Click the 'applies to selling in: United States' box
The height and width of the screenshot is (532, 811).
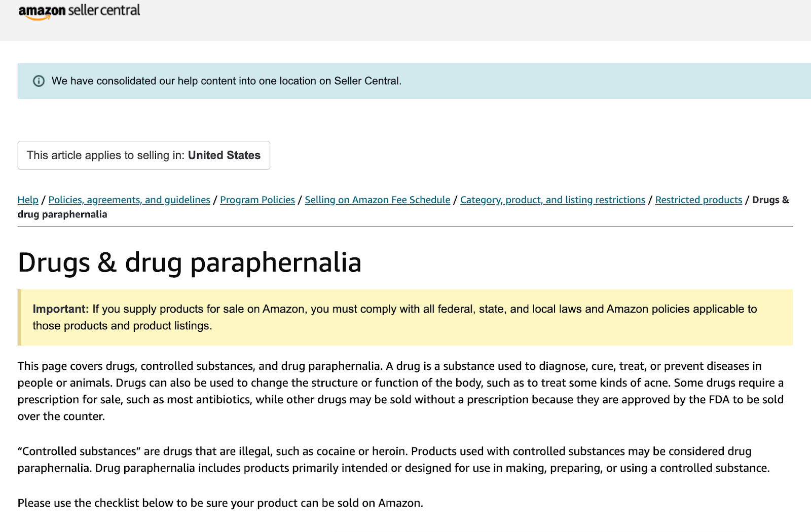click(144, 155)
